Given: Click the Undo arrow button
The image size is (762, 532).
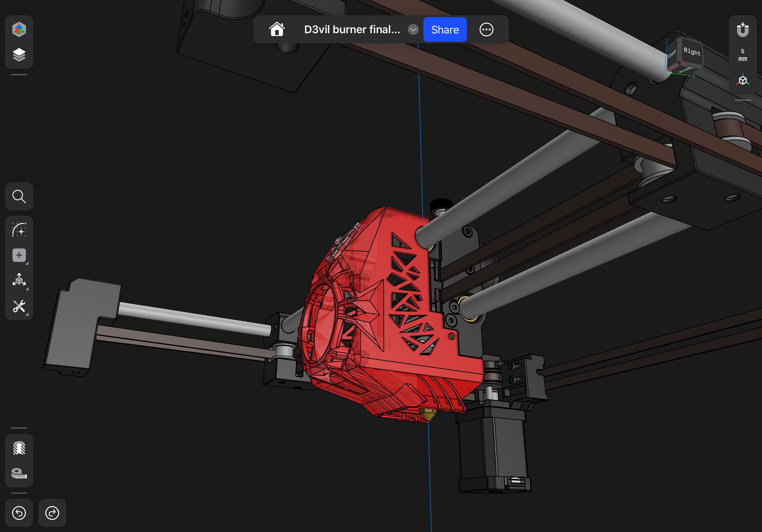Looking at the screenshot, I should pyautogui.click(x=19, y=513).
